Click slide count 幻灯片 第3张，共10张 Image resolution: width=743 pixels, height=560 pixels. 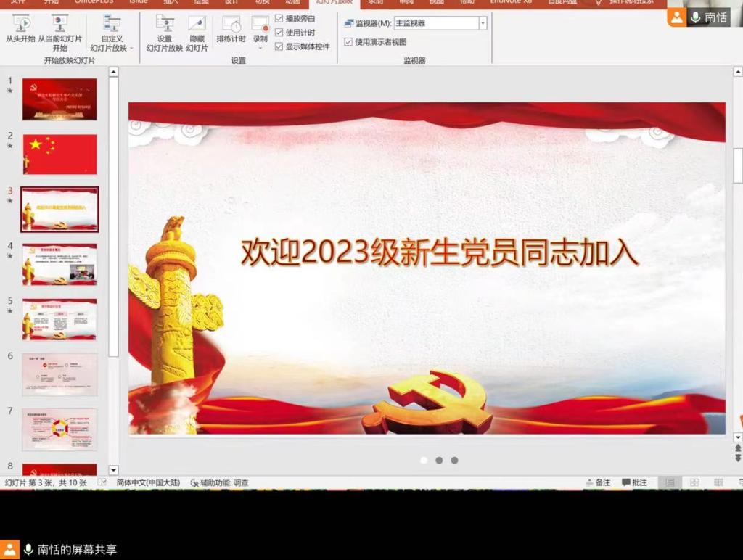pyautogui.click(x=46, y=483)
